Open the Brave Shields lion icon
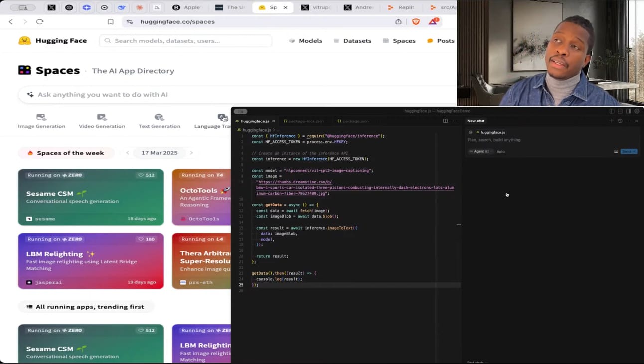Screen dimensions: 644x364 click(416, 22)
